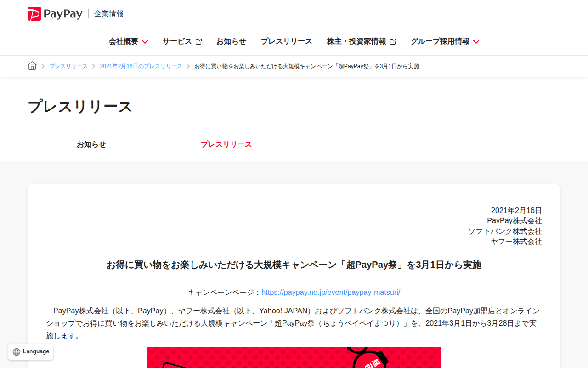Click the external-link icon beside サービス
588x368 pixels.
198,42
